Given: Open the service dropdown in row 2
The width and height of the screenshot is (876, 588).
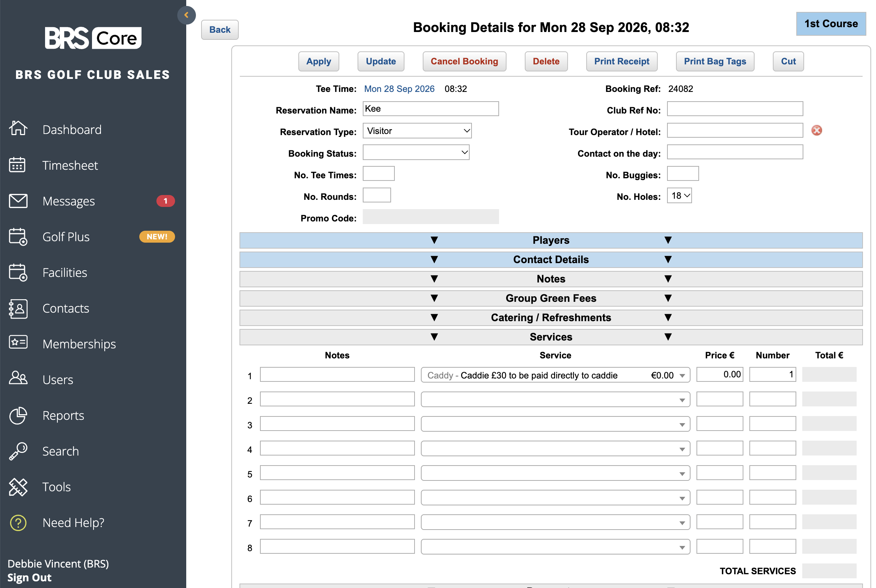Looking at the screenshot, I should [555, 399].
